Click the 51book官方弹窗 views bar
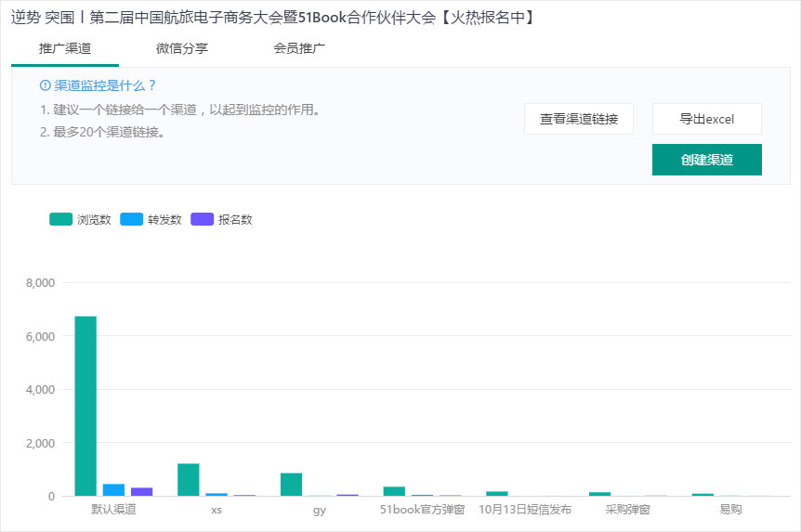 (x=394, y=491)
